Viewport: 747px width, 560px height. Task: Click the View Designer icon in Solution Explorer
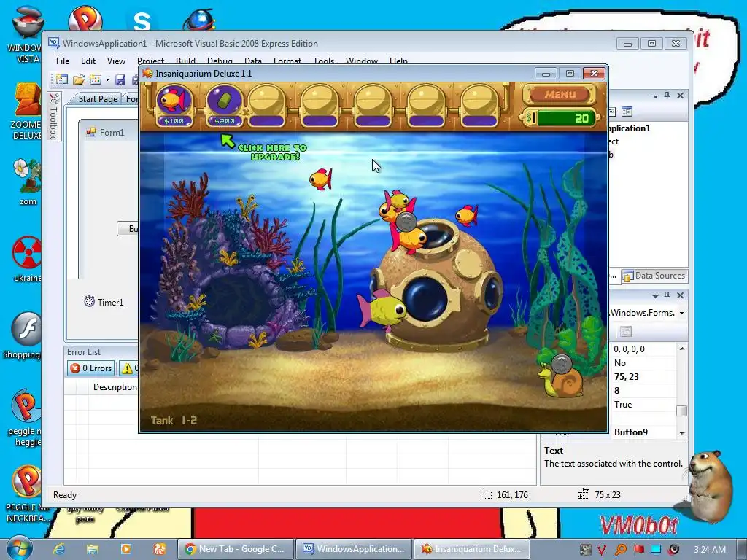[x=627, y=112]
